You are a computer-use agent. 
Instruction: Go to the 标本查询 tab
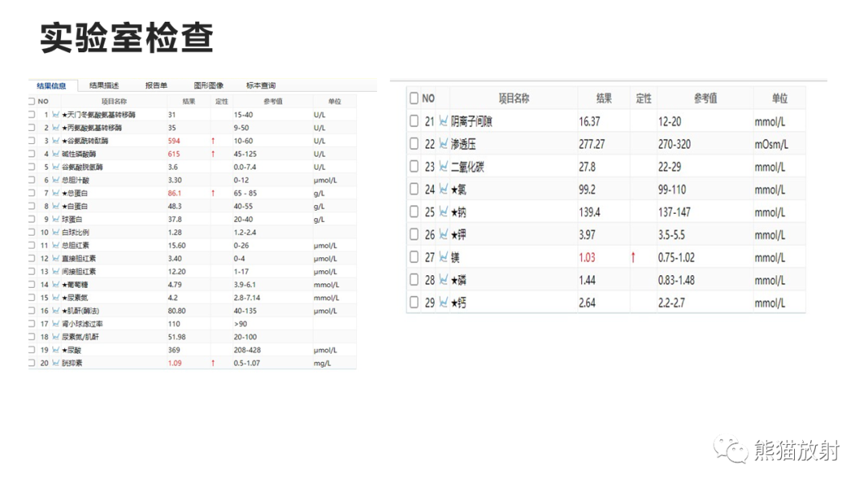[x=260, y=85]
